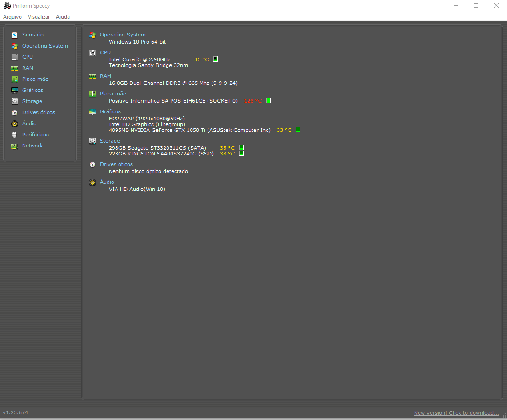Click the motherboard icon in summary panel

tap(92, 94)
